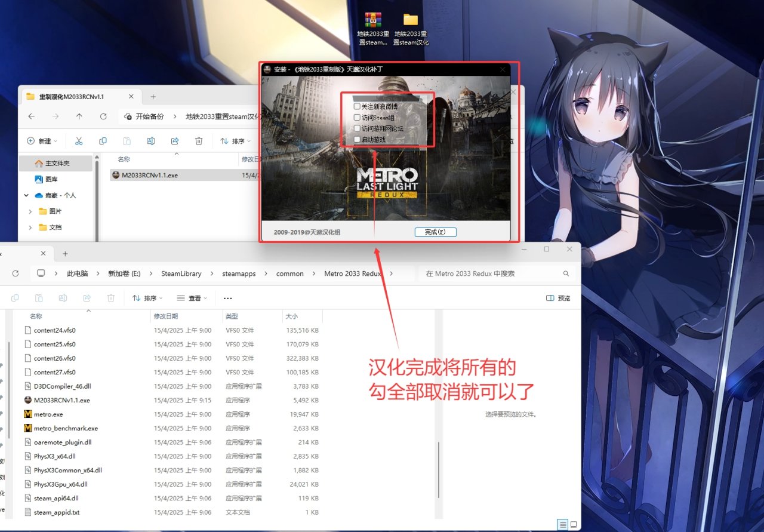Expand the chevron after SteamLibrary in the address bar
This screenshot has width=764, height=532.
[211, 273]
